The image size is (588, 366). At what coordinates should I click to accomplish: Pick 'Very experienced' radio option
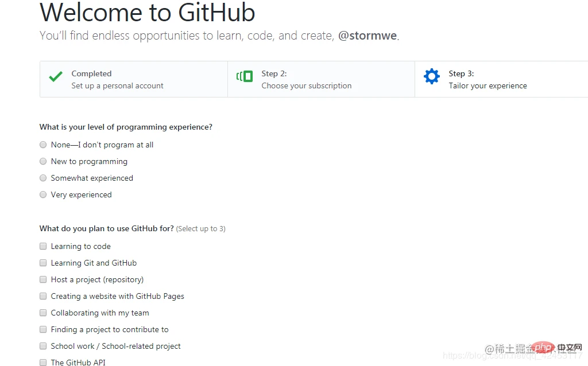pos(43,195)
